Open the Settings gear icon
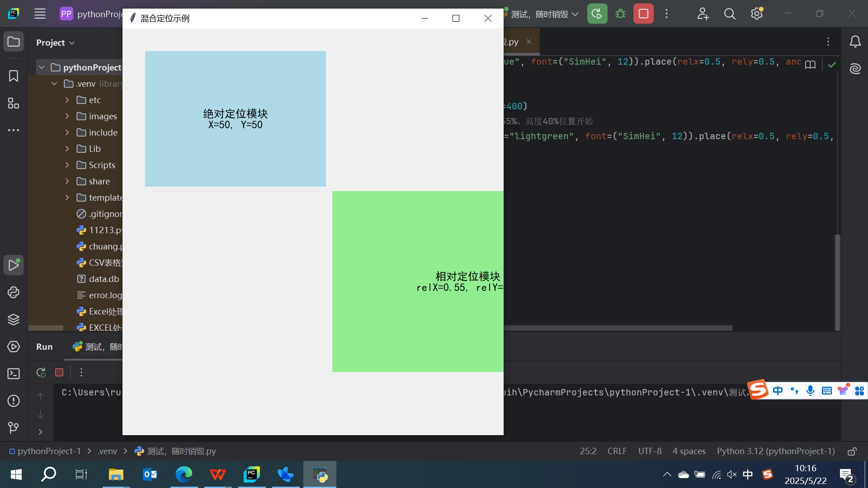This screenshot has width=868, height=488. tap(756, 14)
